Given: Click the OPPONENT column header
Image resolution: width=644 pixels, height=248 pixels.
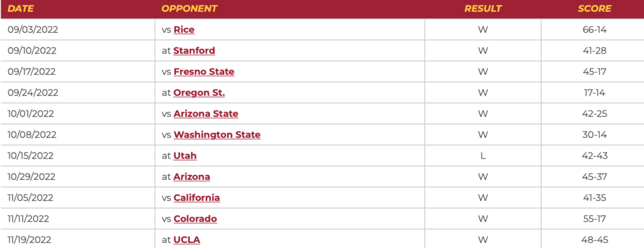Looking at the screenshot, I should (189, 9).
